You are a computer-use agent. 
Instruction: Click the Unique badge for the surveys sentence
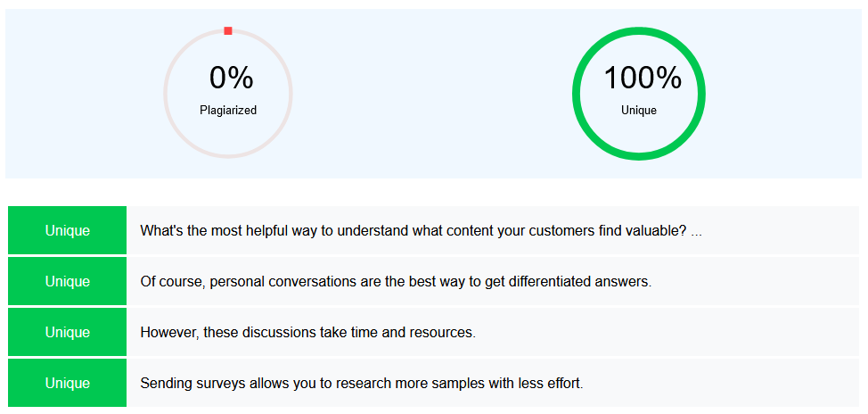click(68, 383)
